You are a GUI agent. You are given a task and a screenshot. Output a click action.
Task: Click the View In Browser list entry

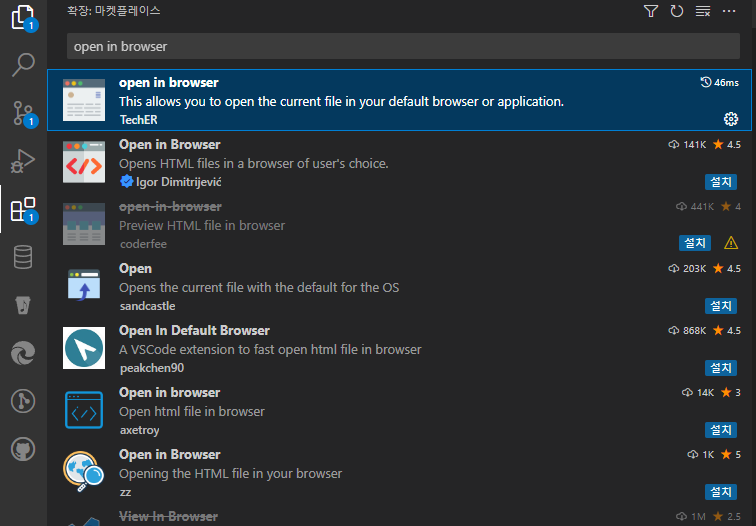(399, 516)
